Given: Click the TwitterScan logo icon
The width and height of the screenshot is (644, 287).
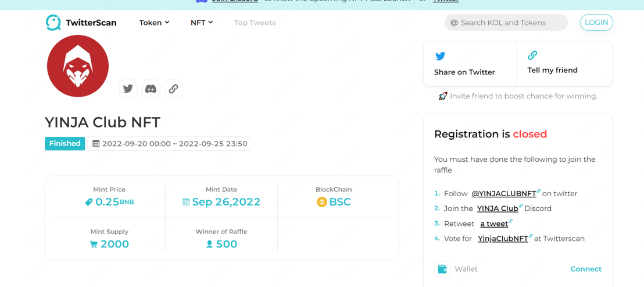Looking at the screenshot, I should (x=53, y=23).
